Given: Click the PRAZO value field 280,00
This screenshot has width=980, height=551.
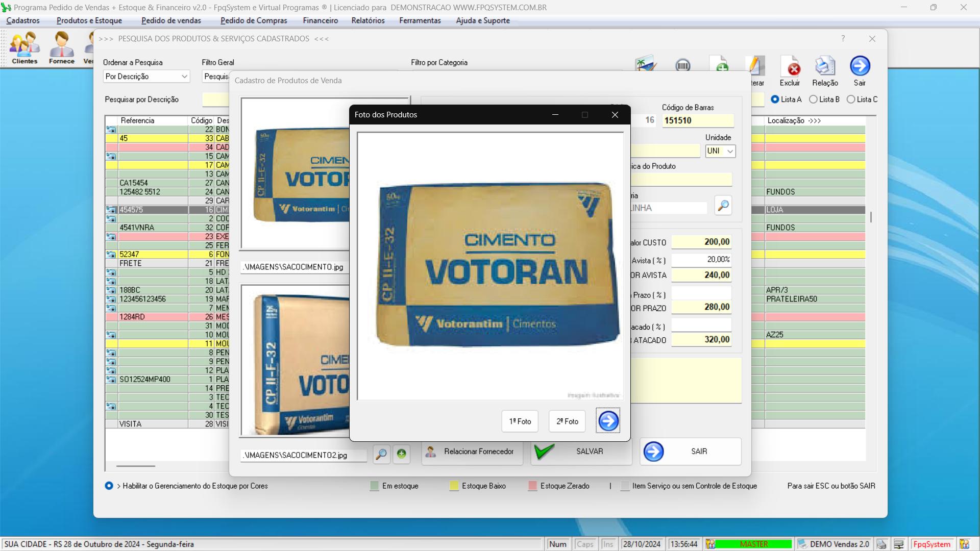Looking at the screenshot, I should coord(701,307).
